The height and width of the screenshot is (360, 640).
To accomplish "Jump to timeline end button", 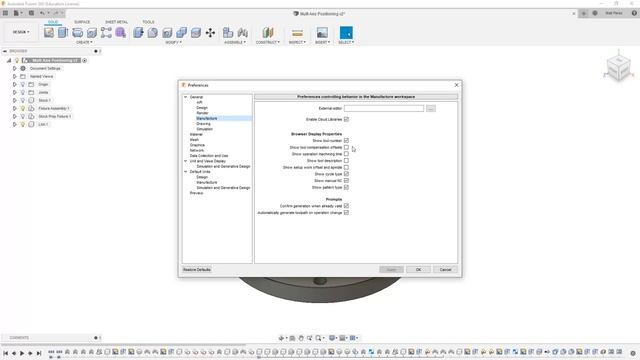I will 39,353.
